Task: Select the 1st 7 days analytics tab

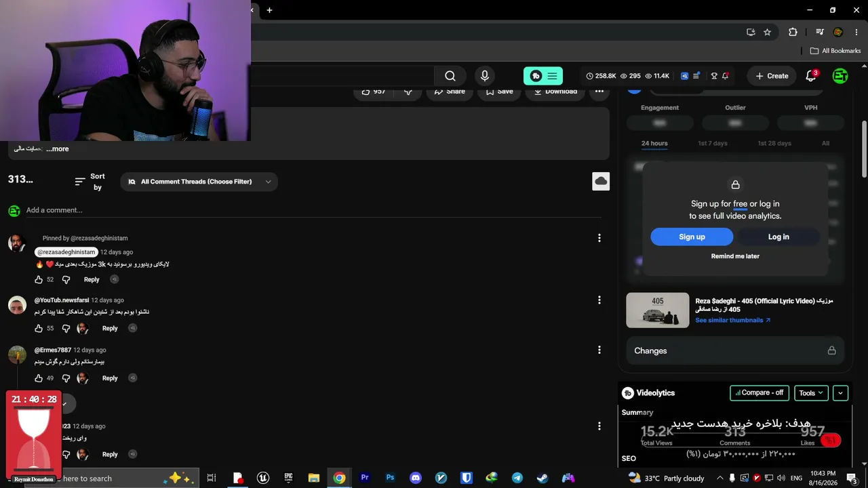Action: 713,143
